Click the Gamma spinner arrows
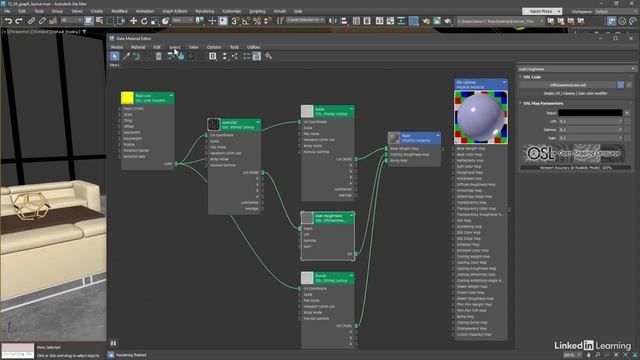Screen dimensions: 640x360 coord(620,130)
